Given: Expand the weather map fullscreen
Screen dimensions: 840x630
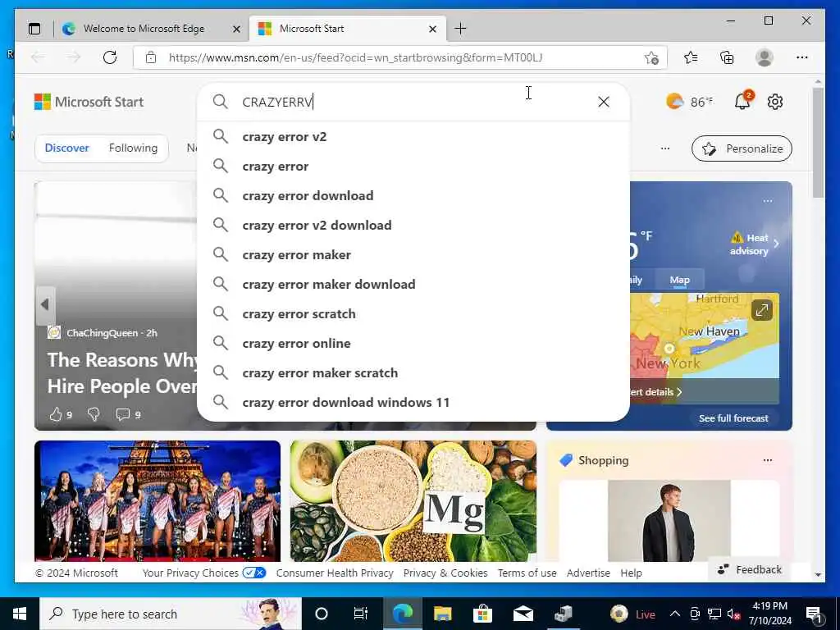Looking at the screenshot, I should point(761,309).
